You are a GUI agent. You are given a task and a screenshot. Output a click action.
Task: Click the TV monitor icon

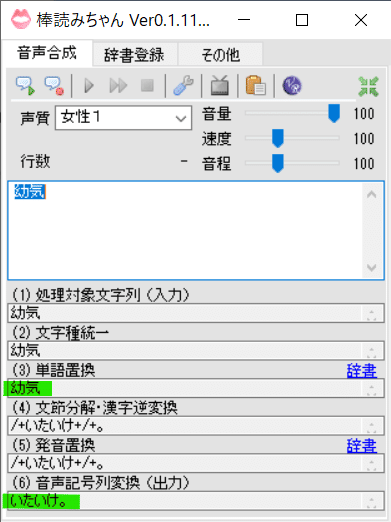(x=220, y=86)
